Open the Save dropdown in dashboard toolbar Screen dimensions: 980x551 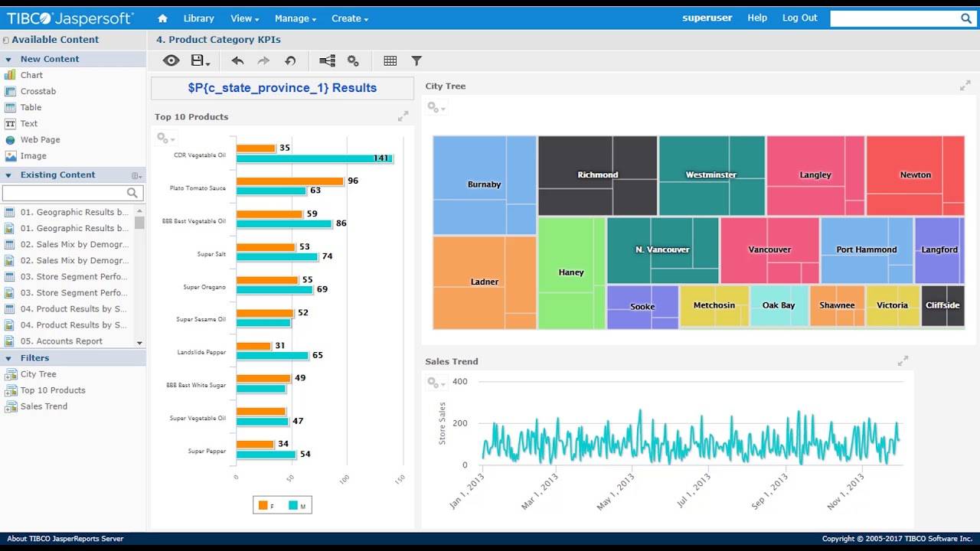[201, 60]
